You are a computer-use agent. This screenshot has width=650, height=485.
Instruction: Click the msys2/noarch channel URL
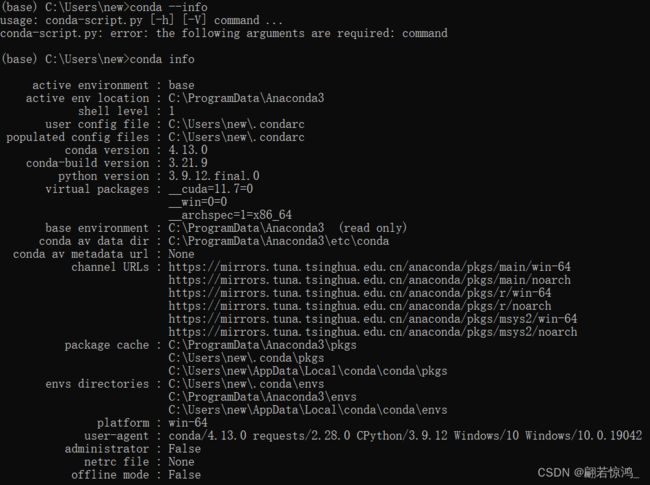click(x=373, y=332)
